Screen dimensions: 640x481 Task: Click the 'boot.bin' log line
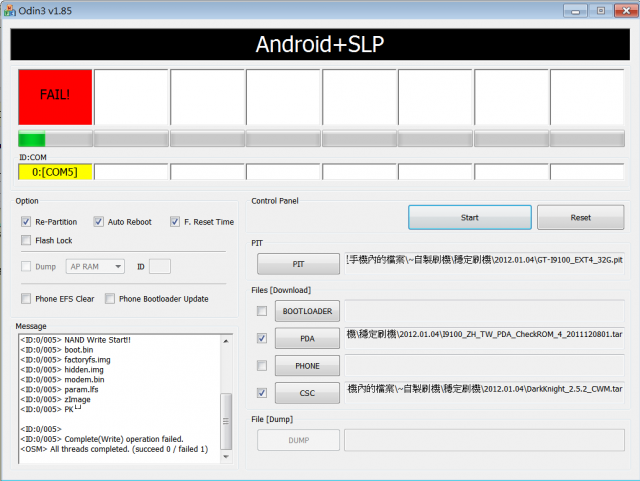(x=57, y=350)
